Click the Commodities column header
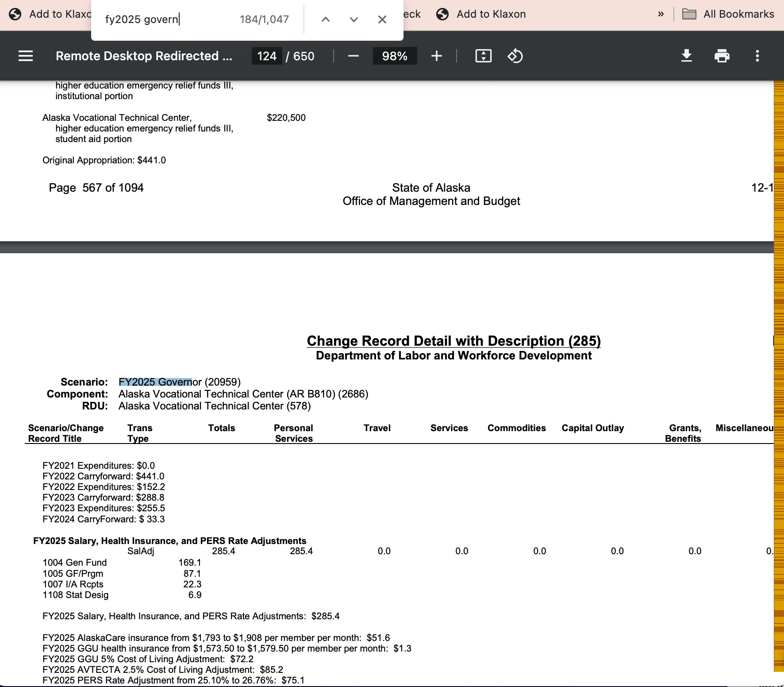 pyautogui.click(x=517, y=428)
